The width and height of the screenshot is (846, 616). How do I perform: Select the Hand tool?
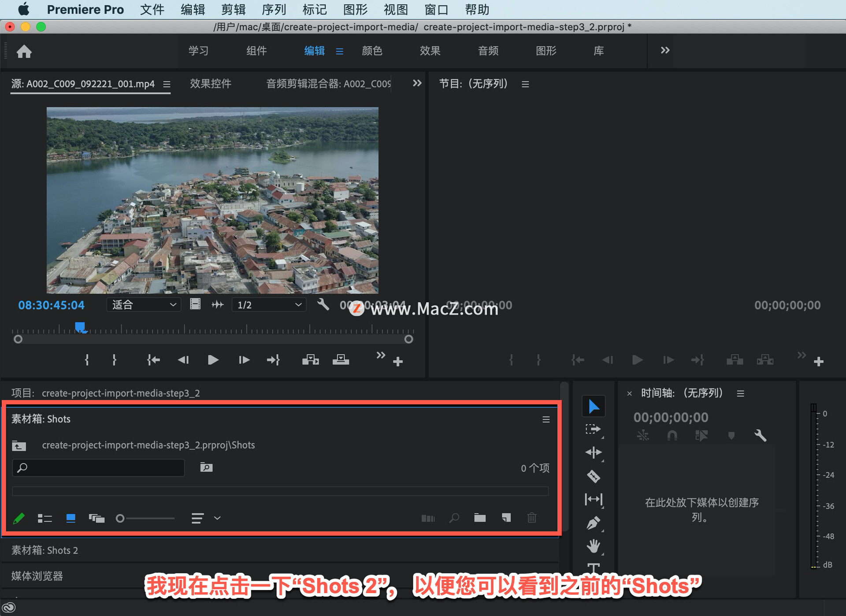[593, 546]
